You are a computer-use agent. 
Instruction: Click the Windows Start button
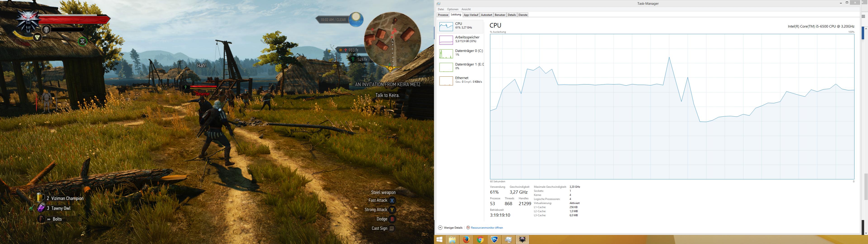439,240
